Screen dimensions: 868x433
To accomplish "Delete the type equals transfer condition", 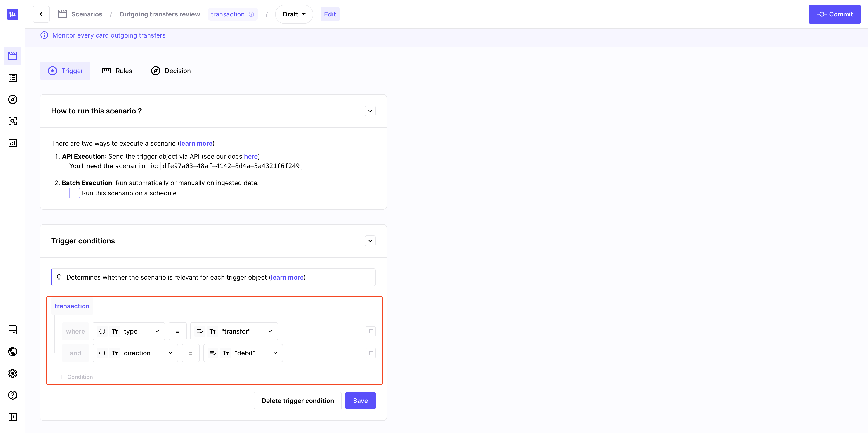I will click(x=370, y=331).
